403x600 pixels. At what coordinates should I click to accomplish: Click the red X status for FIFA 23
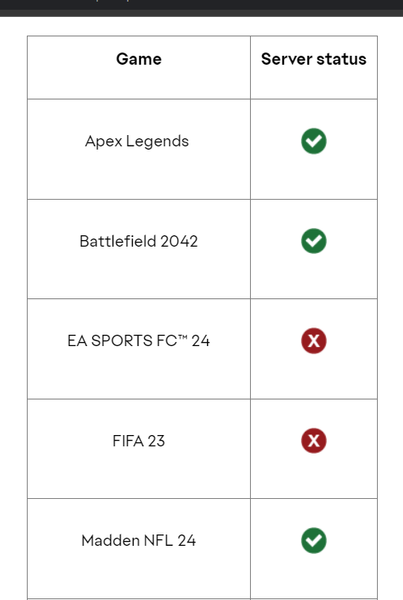[x=313, y=440]
